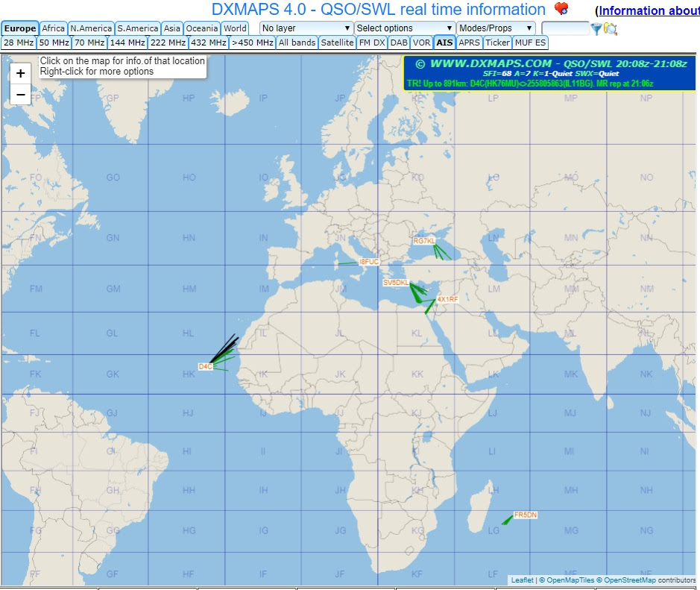This screenshot has height=590, width=700.
Task: Click the RG7KL station label
Action: point(424,241)
